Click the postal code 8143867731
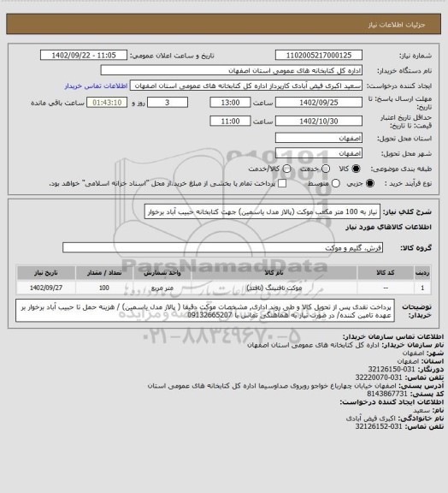 [x=387, y=394]
